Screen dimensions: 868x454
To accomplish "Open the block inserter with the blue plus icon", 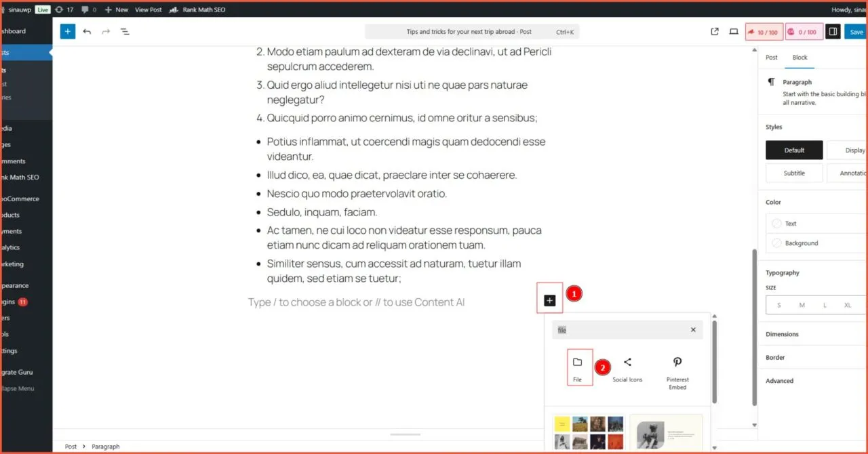I will click(67, 31).
